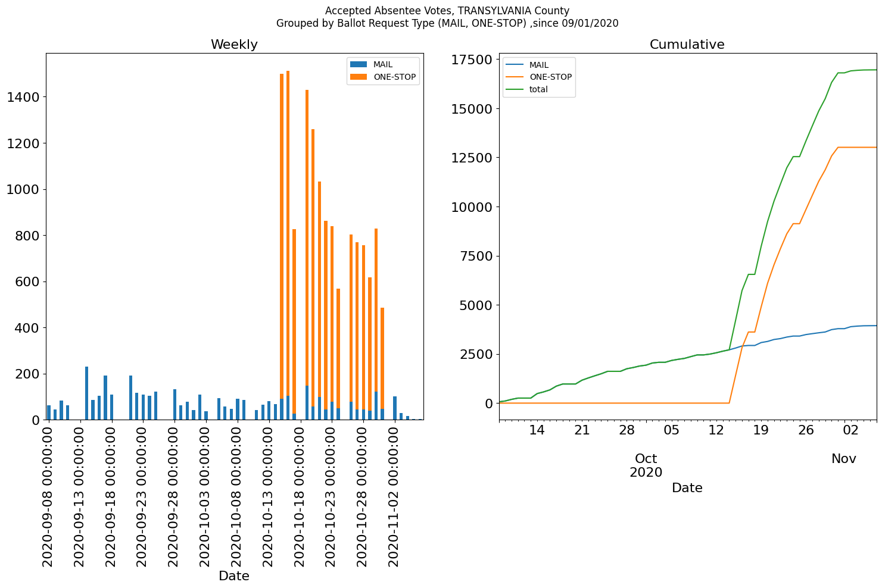This screenshot has width=882, height=588.
Task: Click the '12500' y-axis tick label
Action: click(x=472, y=158)
